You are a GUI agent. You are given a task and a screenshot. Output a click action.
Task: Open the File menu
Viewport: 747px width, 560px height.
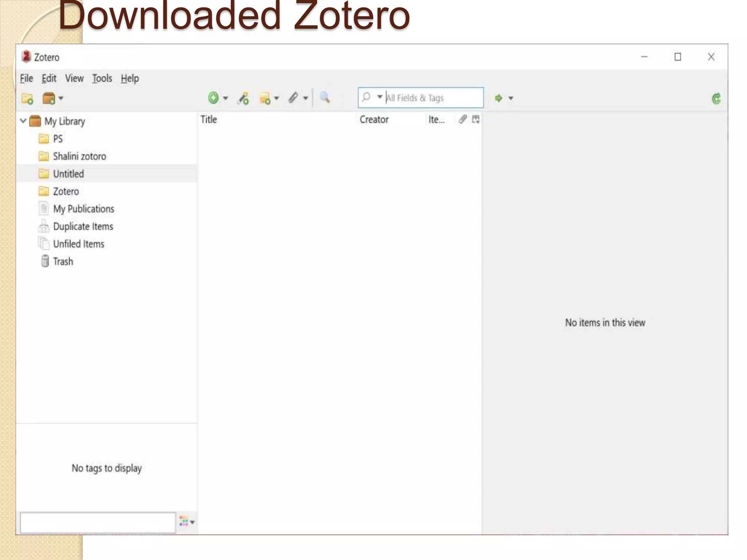[26, 78]
